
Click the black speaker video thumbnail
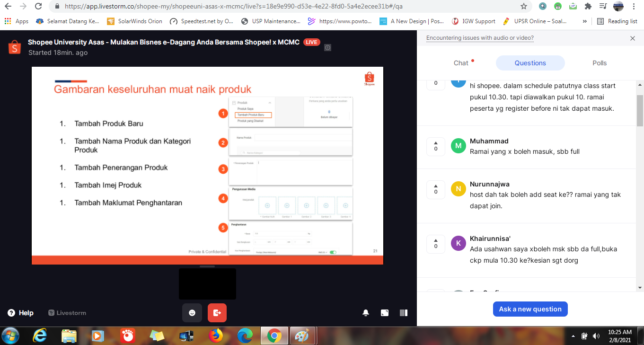[207, 284]
